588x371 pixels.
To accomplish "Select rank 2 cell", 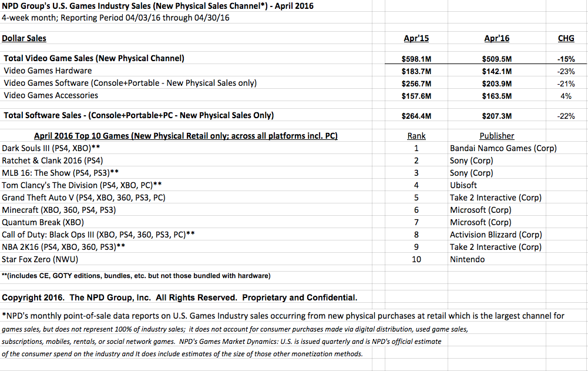I will (x=416, y=161).
